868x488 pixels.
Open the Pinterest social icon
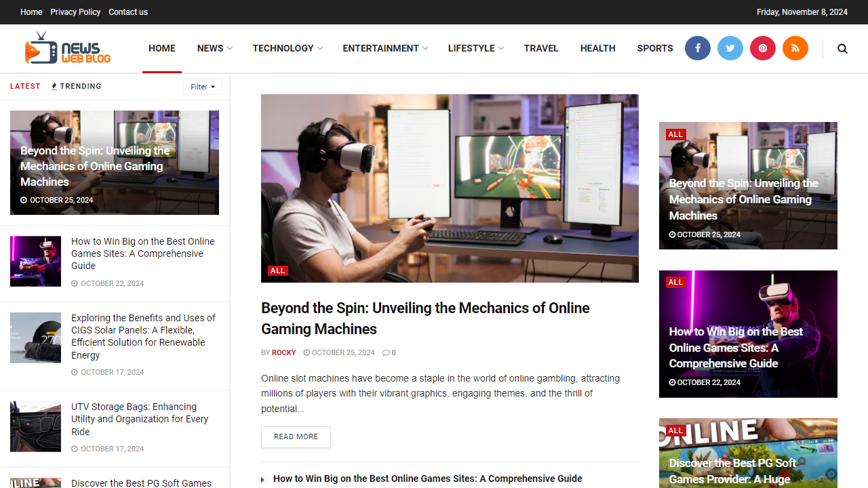coord(762,48)
